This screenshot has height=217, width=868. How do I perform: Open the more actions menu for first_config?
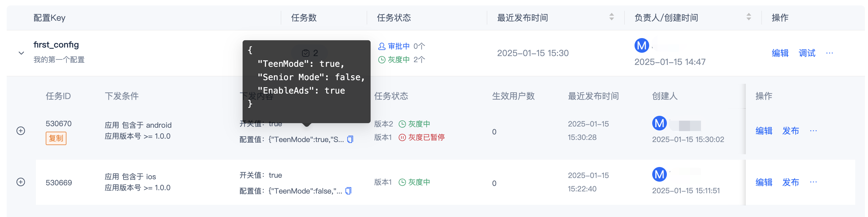830,53
